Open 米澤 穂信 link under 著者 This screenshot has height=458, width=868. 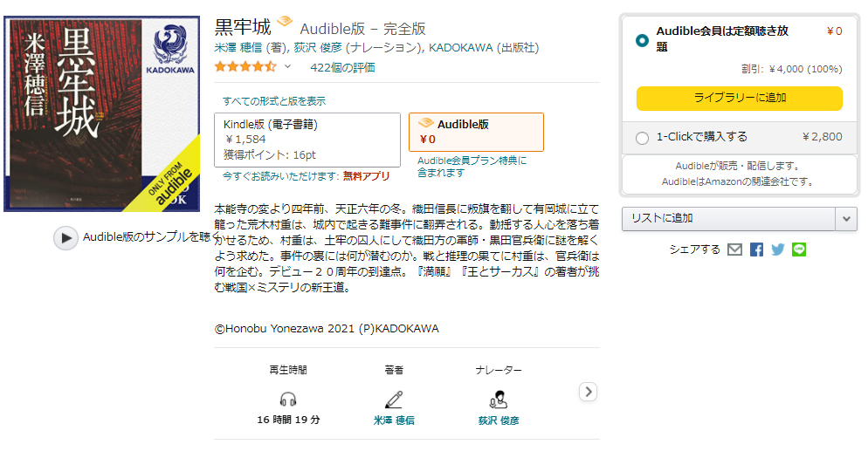[x=394, y=420]
